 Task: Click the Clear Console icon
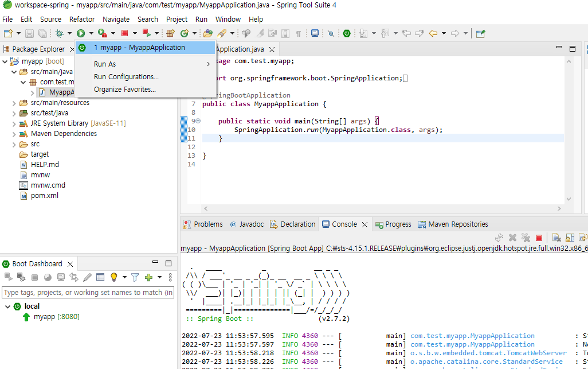point(556,237)
